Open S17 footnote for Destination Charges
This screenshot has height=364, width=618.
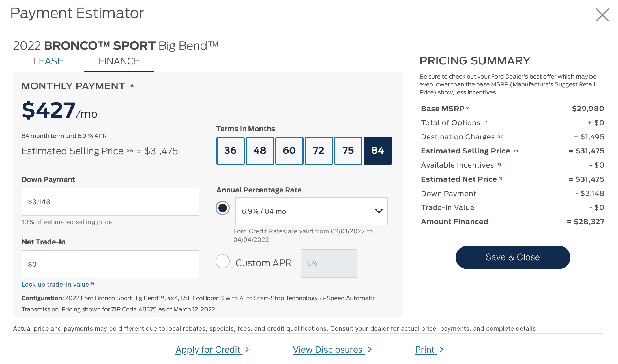(500, 136)
